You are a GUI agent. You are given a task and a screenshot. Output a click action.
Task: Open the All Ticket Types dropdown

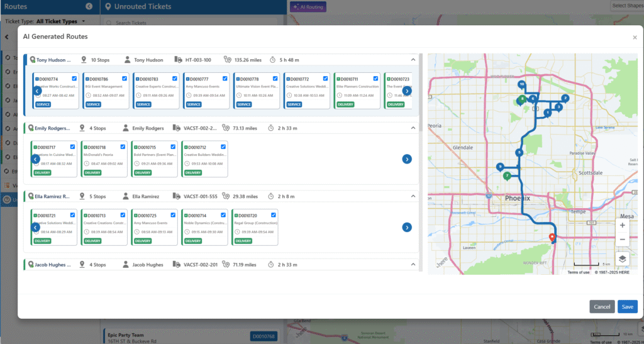[x=60, y=21]
